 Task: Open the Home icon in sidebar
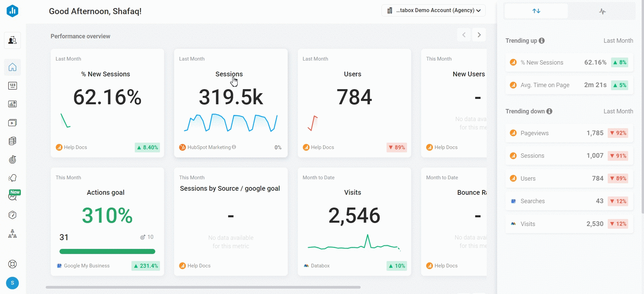(12, 67)
